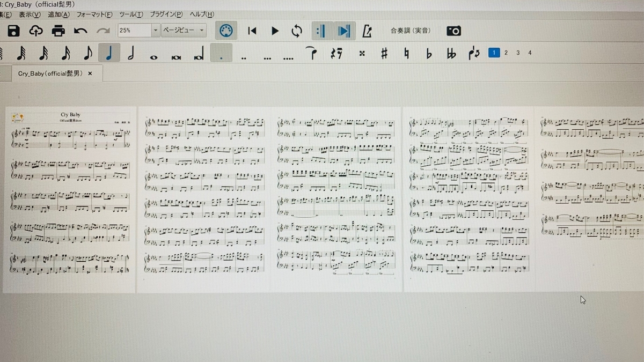This screenshot has height=362, width=644.
Task: Click the Print icon
Action: coord(58,31)
